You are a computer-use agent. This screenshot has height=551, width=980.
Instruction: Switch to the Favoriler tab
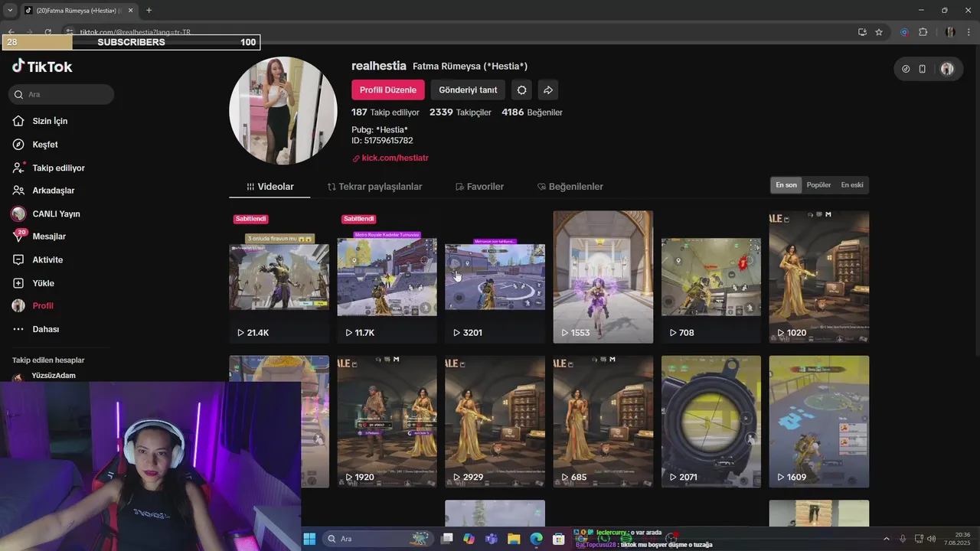(x=479, y=187)
